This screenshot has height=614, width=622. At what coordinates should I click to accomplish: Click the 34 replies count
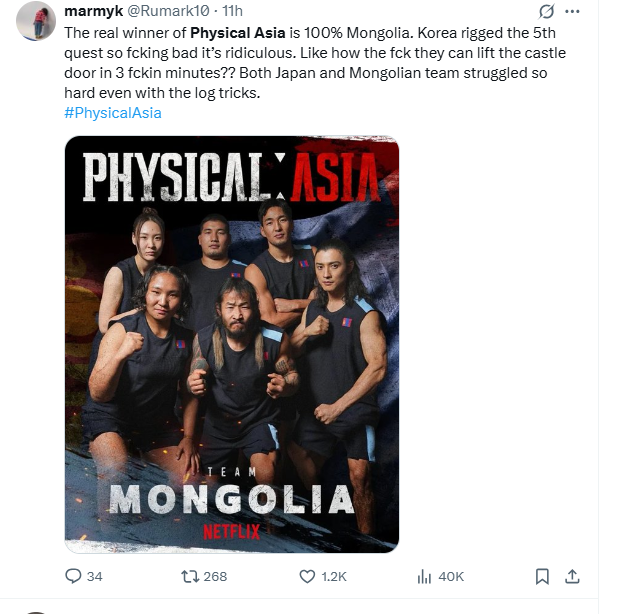click(x=94, y=576)
